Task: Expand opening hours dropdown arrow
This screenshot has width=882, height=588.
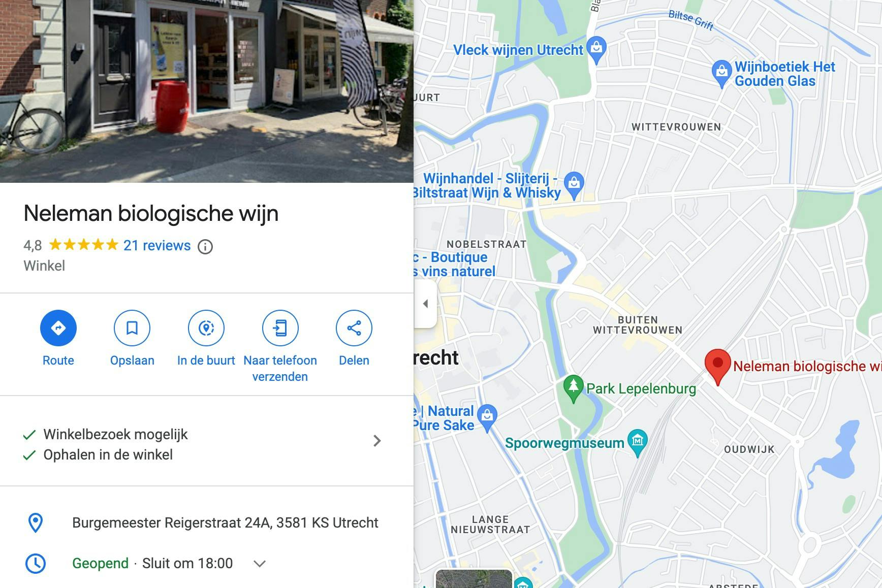Action: pyautogui.click(x=260, y=564)
